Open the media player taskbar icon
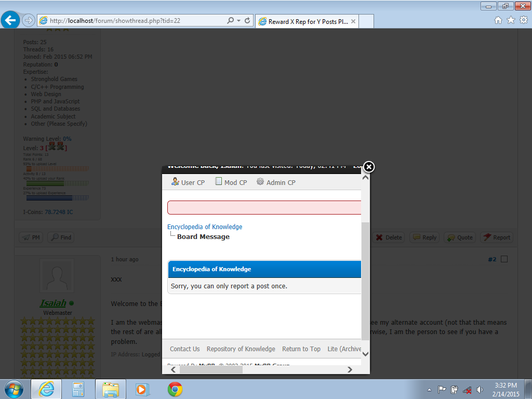 (x=142, y=389)
